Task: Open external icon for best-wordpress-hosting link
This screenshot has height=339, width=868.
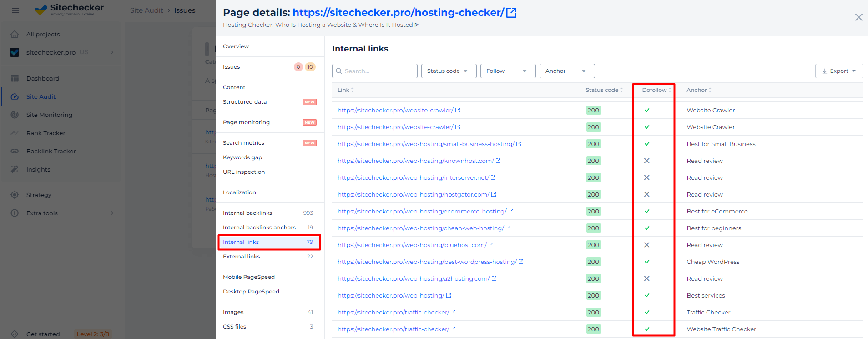Action: pyautogui.click(x=521, y=262)
